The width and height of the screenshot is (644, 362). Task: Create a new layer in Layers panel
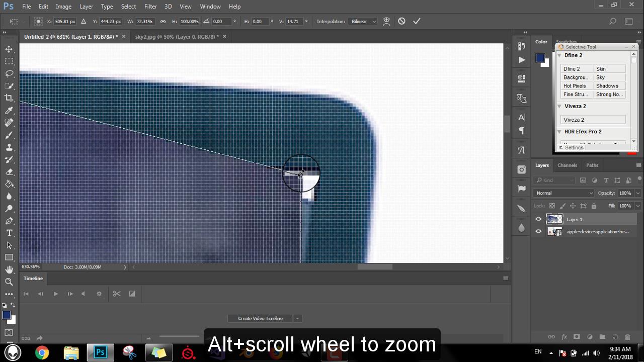coord(615,337)
